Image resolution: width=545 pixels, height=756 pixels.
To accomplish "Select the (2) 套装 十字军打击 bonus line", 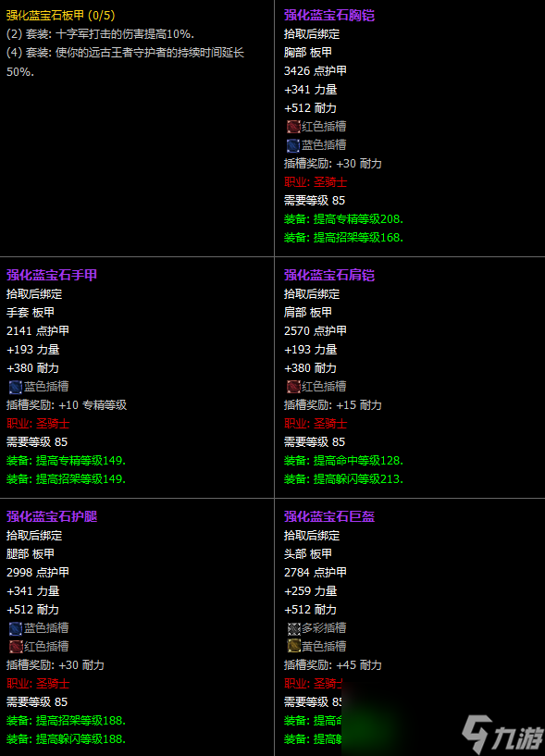I will coord(100,34).
